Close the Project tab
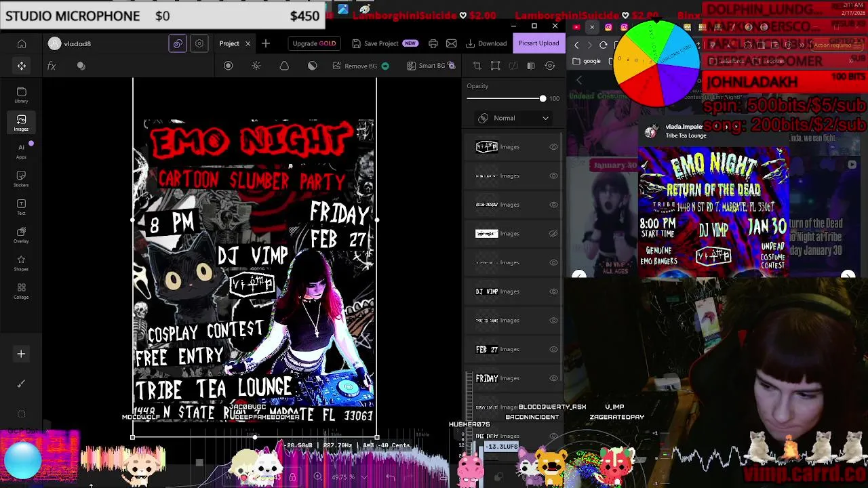868x488 pixels. coord(248,43)
